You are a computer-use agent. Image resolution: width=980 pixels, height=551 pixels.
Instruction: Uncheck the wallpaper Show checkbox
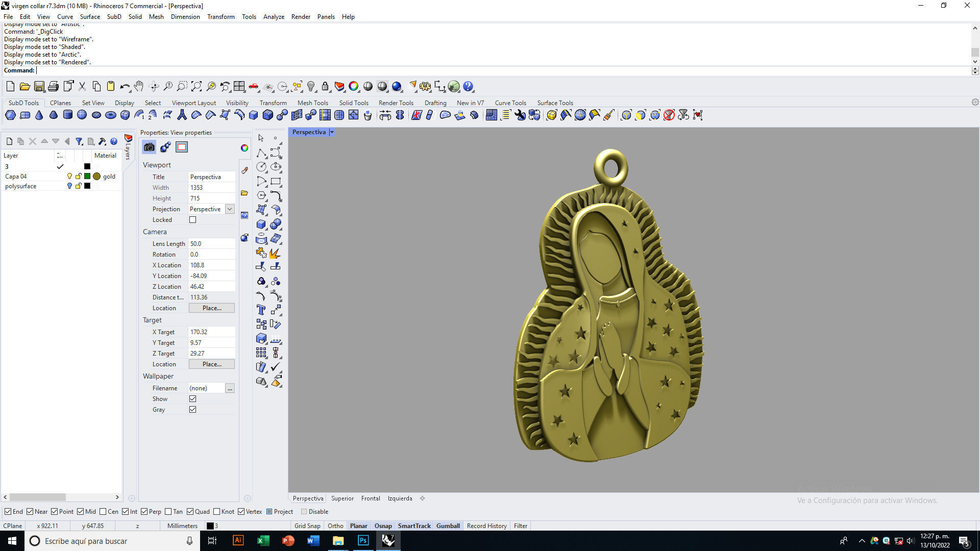click(193, 399)
